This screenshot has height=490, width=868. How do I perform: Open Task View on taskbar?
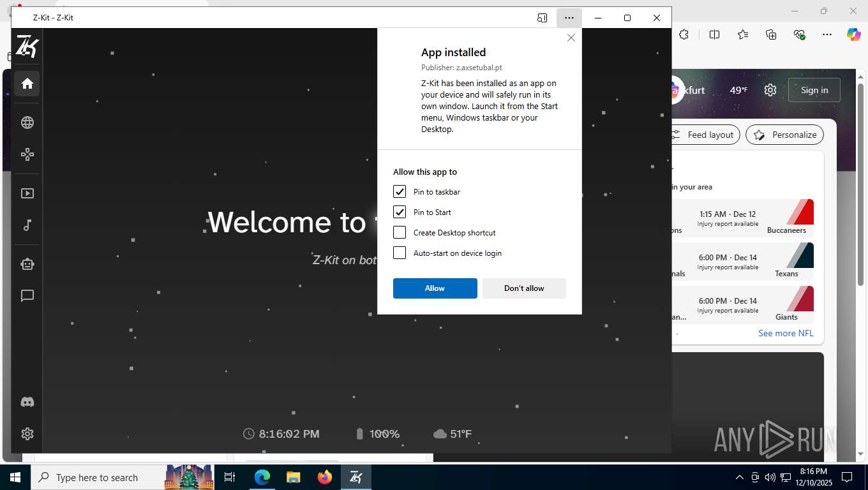click(230, 477)
